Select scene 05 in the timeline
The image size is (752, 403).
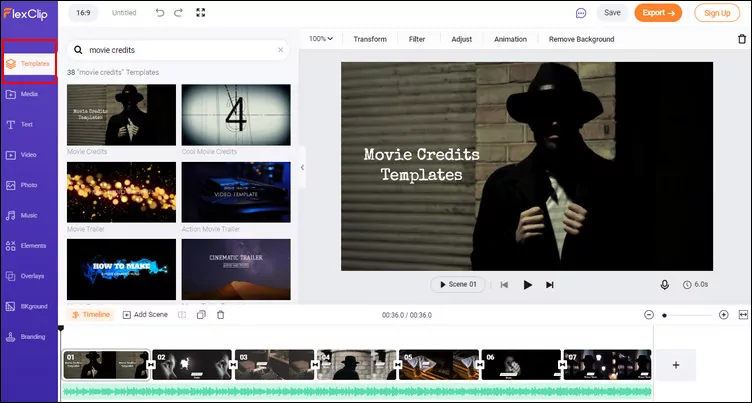(439, 365)
